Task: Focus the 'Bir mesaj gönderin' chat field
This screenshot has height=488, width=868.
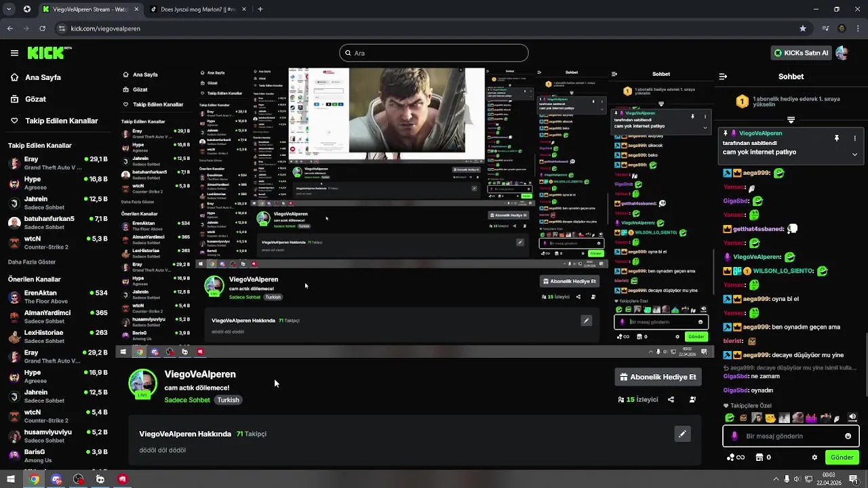Action: click(791, 436)
